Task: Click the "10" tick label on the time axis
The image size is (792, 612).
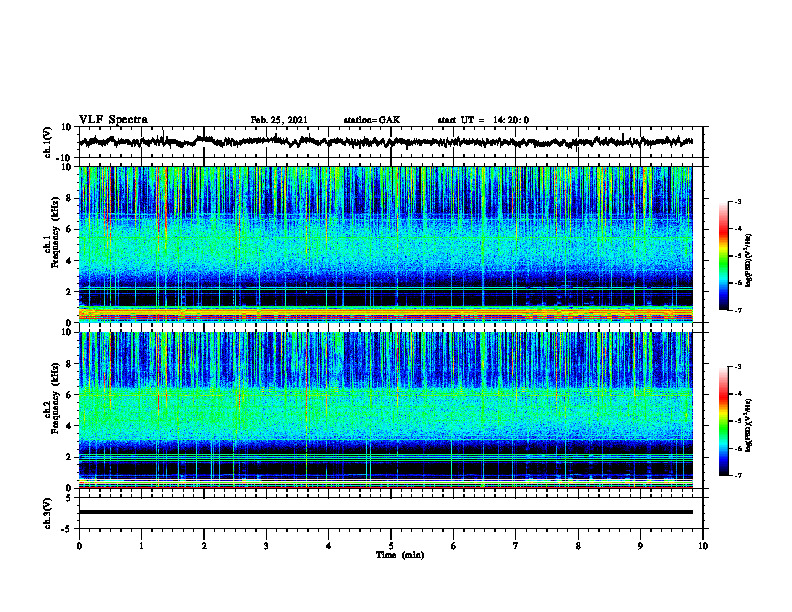Action: tap(703, 546)
